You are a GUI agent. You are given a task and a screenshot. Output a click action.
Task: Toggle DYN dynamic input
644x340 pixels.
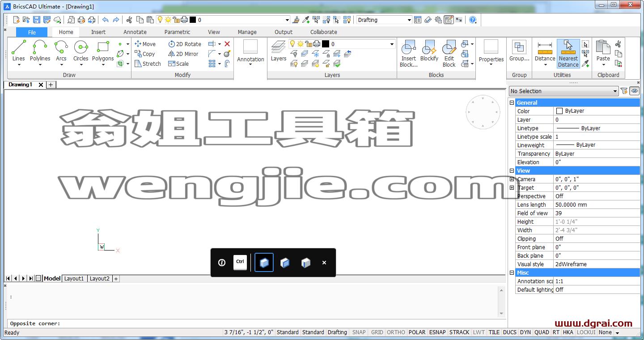[x=525, y=332]
